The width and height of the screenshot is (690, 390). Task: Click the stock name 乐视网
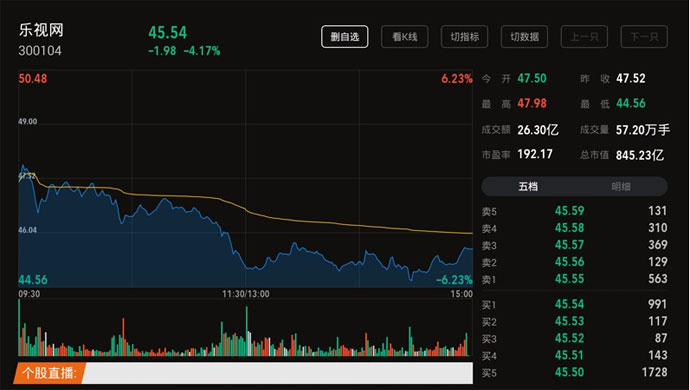point(41,30)
